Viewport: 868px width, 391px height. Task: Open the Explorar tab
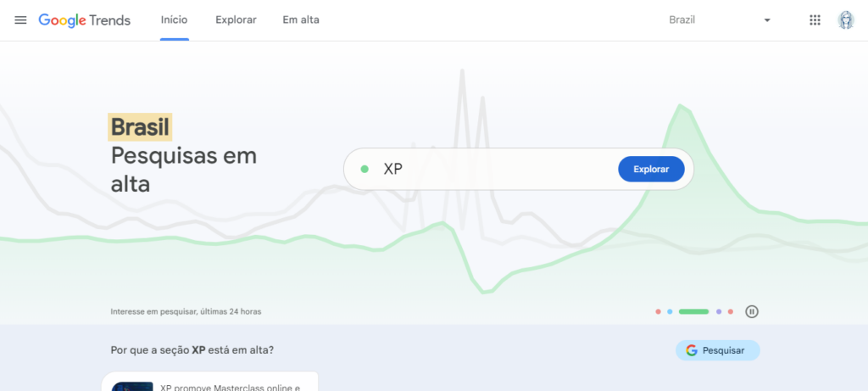(x=236, y=20)
